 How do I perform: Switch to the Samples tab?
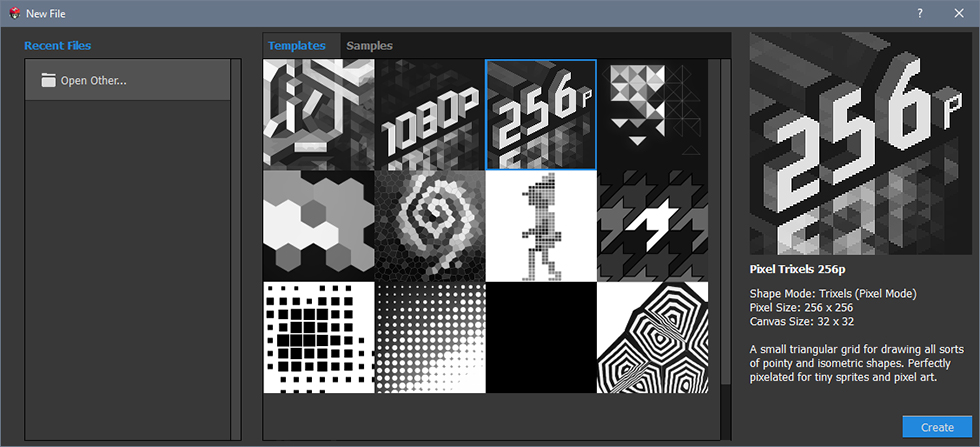coord(369,46)
